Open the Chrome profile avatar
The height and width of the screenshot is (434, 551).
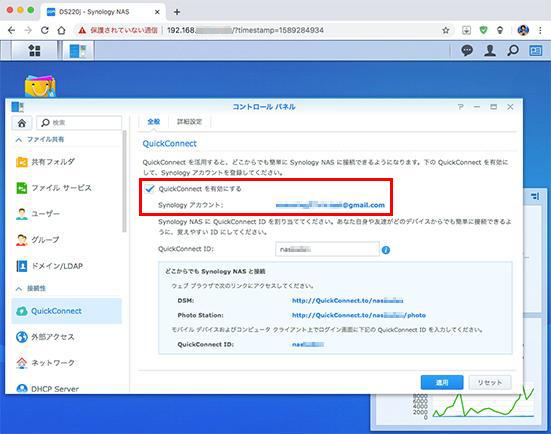(523, 30)
